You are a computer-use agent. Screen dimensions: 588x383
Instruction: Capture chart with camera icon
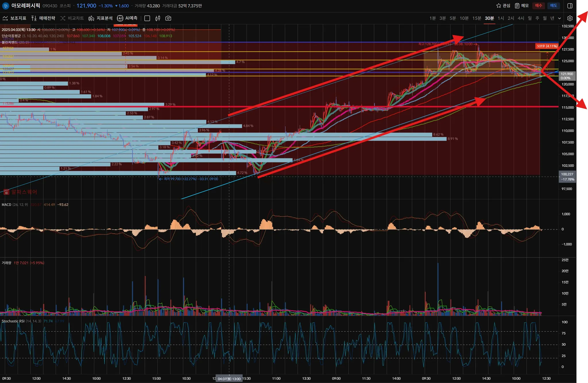pos(168,18)
